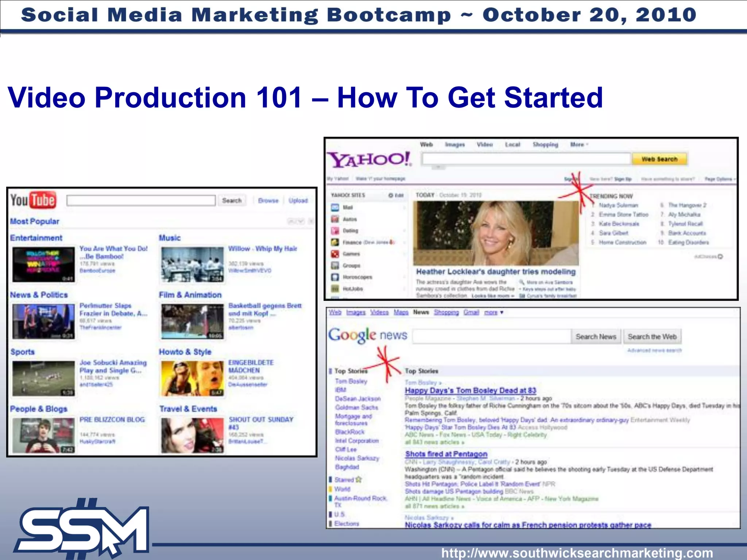The height and width of the screenshot is (560, 747).
Task: Expand the Yahoo Page Options dropdown
Action: click(720, 179)
